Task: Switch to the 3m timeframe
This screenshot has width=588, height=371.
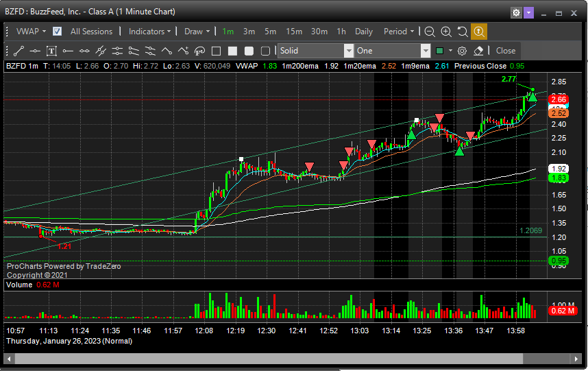Action: pos(249,32)
